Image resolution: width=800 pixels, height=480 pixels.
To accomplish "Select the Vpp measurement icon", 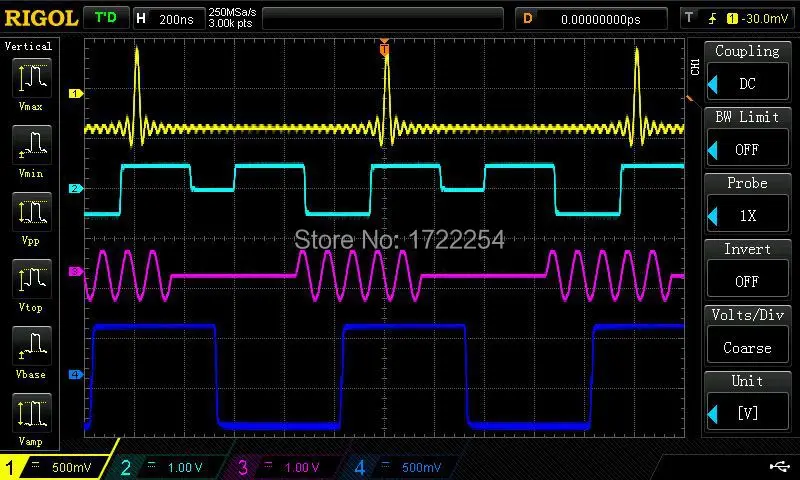I will (x=32, y=212).
